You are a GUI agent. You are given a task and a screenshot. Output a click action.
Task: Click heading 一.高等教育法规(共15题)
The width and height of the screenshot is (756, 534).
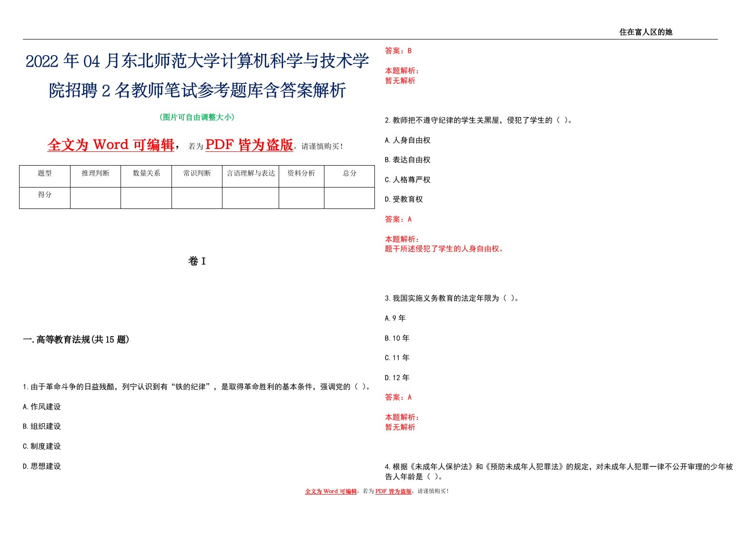click(x=76, y=339)
